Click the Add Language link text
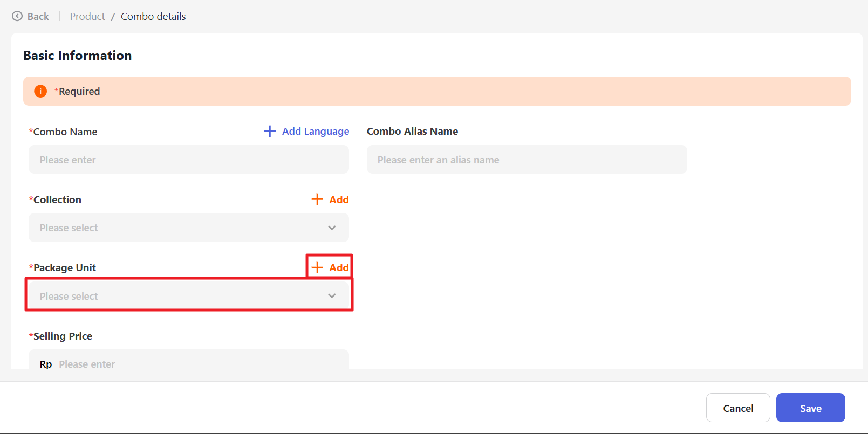 pyautogui.click(x=316, y=131)
